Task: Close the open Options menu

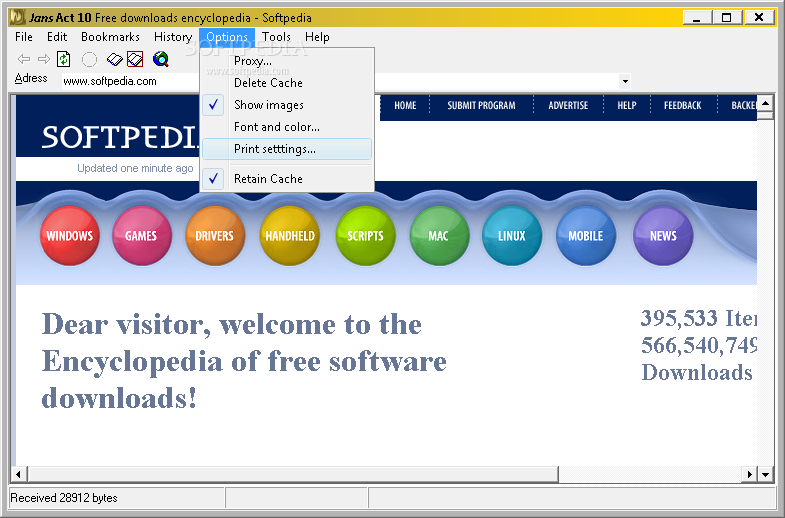Action: coord(227,37)
